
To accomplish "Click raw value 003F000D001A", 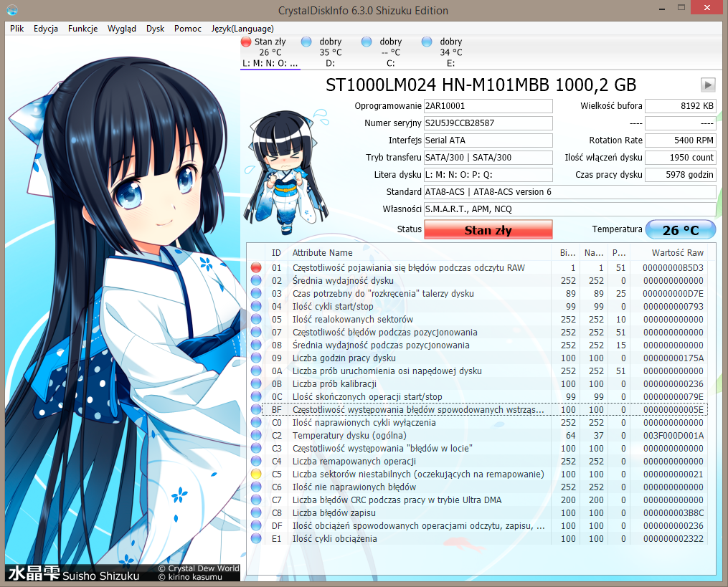I will click(673, 435).
